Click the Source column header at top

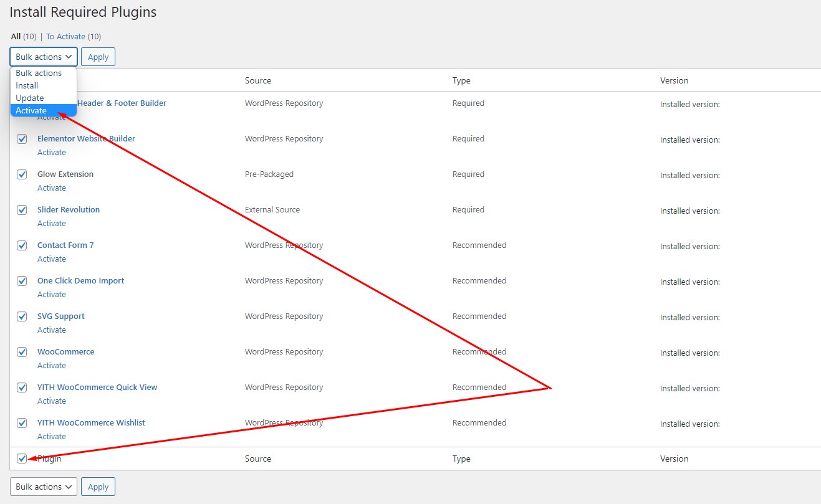(258, 80)
